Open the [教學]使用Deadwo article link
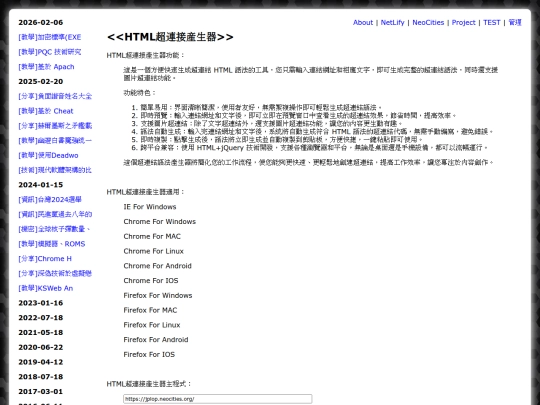 coord(48,155)
